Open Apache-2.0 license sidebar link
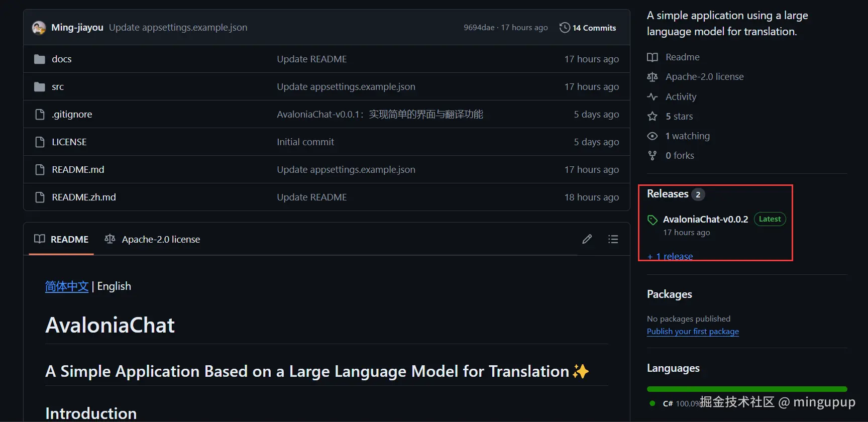This screenshot has width=868, height=422. click(x=705, y=77)
